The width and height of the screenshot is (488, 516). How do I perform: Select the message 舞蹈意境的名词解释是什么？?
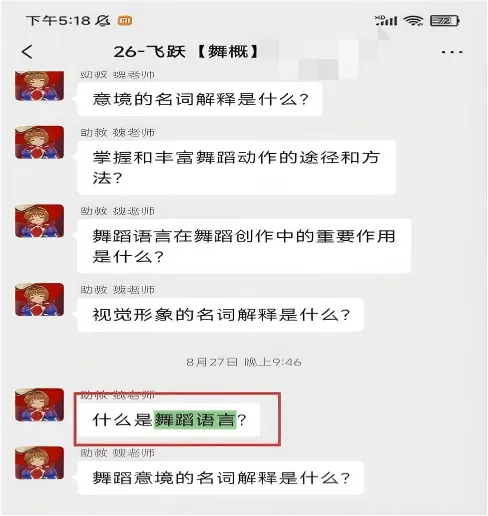pyautogui.click(x=220, y=478)
